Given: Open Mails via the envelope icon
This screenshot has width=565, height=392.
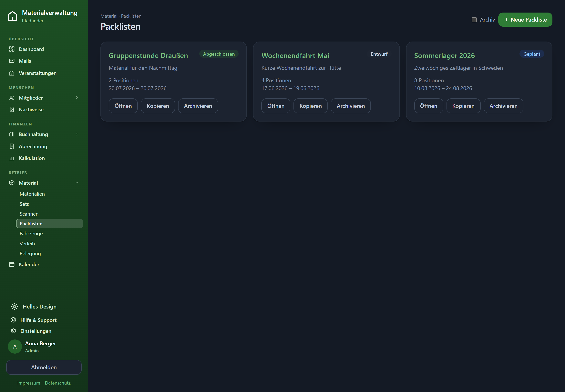Looking at the screenshot, I should tap(12, 61).
